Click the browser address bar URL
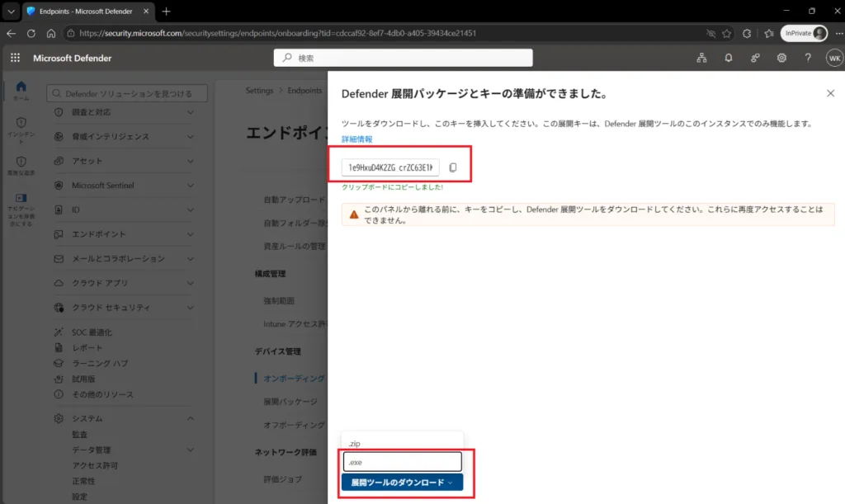The width and height of the screenshot is (845, 504). click(x=277, y=33)
